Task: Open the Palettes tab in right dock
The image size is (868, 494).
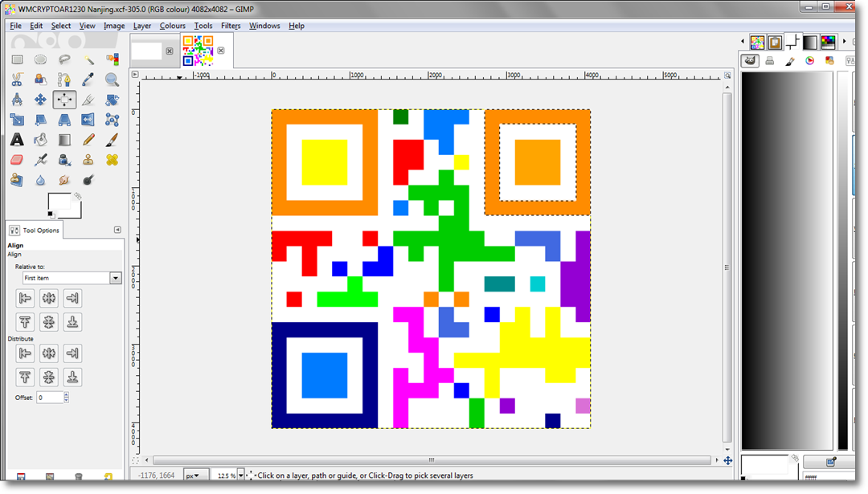Action: (828, 42)
